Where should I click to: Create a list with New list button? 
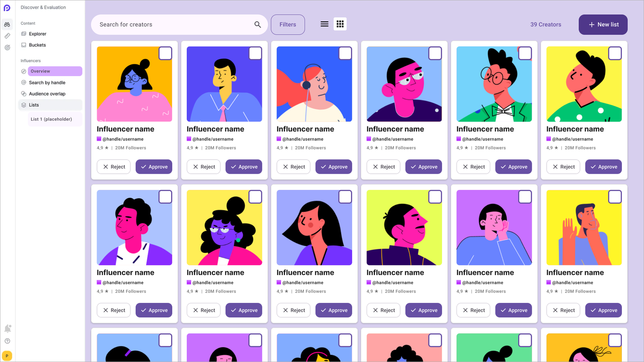(603, 25)
